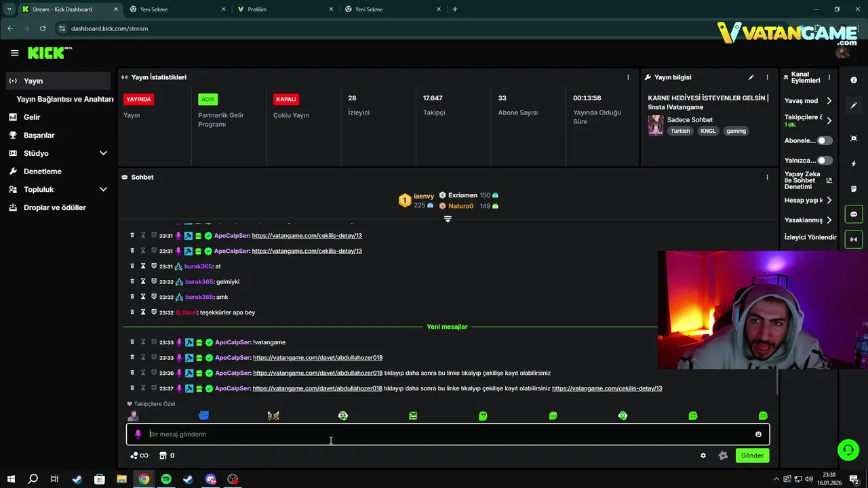Screen dimensions: 868x488
Task: Click the Turkish tag in stream info
Action: point(680,131)
